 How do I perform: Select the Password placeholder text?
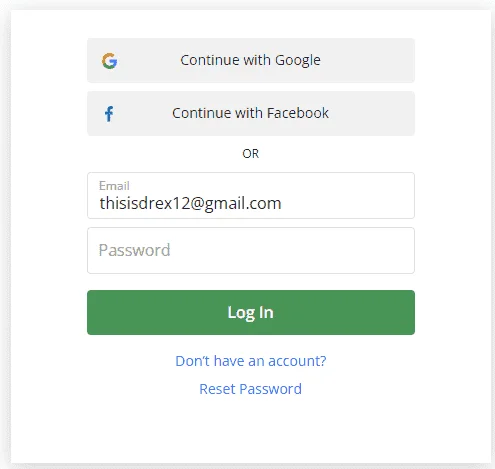134,250
